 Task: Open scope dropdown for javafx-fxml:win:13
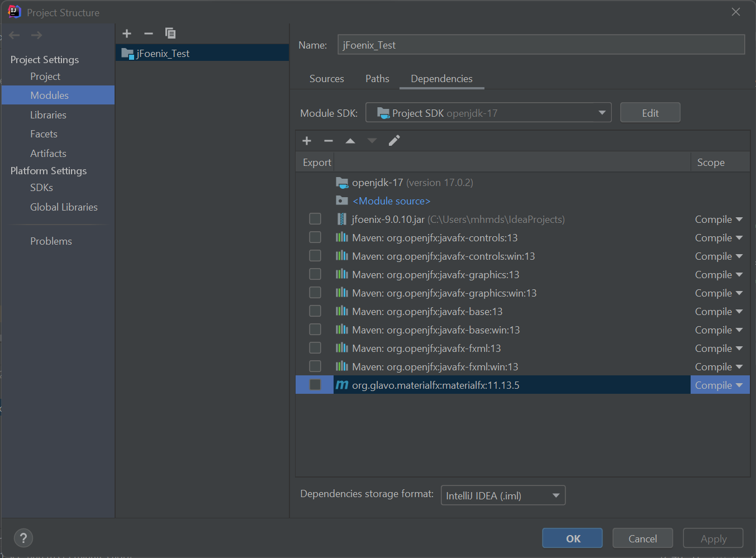click(x=719, y=367)
